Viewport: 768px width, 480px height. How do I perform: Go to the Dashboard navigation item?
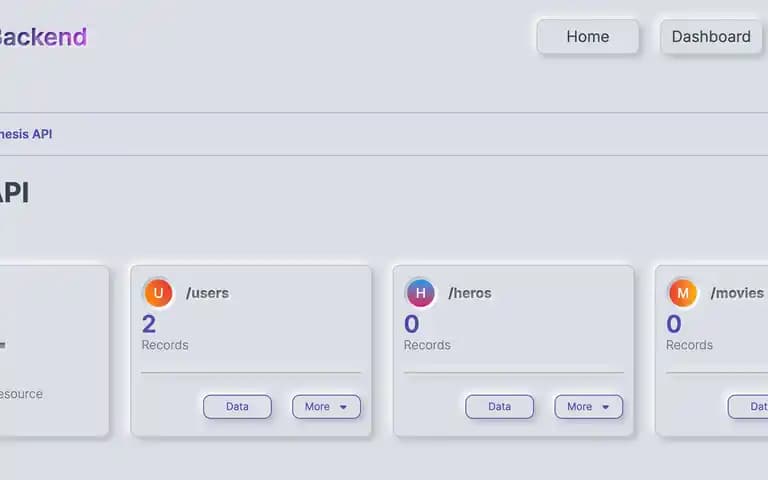click(x=711, y=37)
